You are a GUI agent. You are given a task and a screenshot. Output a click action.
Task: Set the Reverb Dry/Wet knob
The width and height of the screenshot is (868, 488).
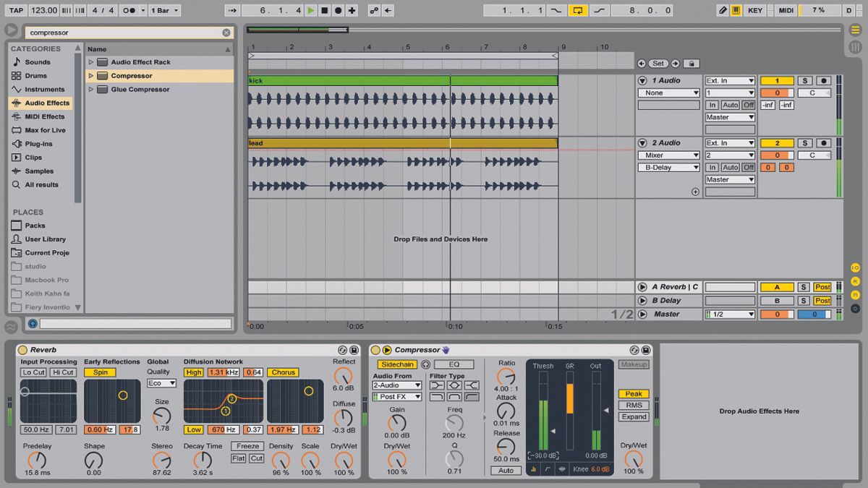pos(344,461)
